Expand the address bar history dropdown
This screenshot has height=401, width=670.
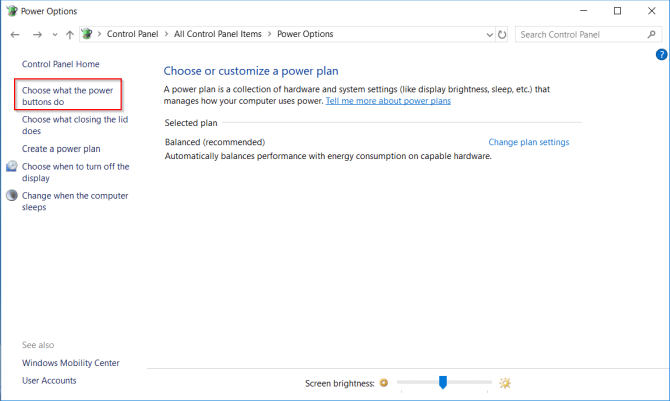tap(487, 34)
